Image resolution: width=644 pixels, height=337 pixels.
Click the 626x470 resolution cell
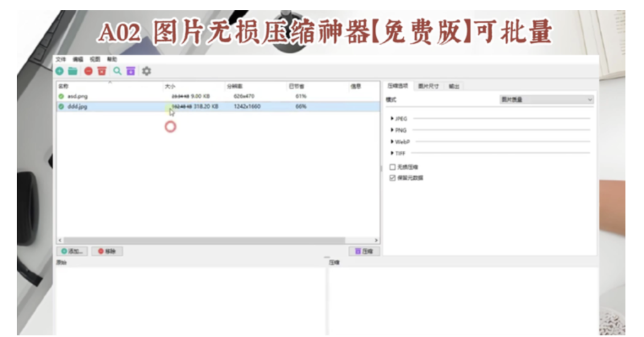tap(244, 96)
